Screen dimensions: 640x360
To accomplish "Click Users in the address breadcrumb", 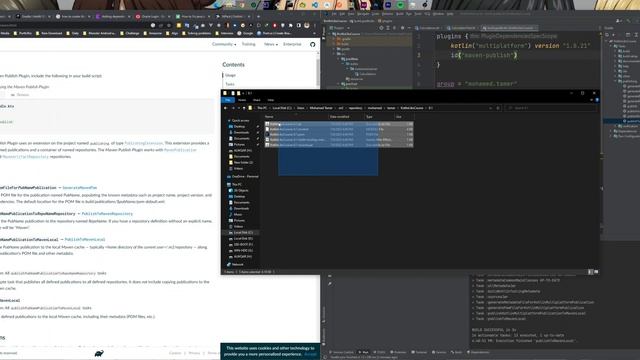I will 301,108.
